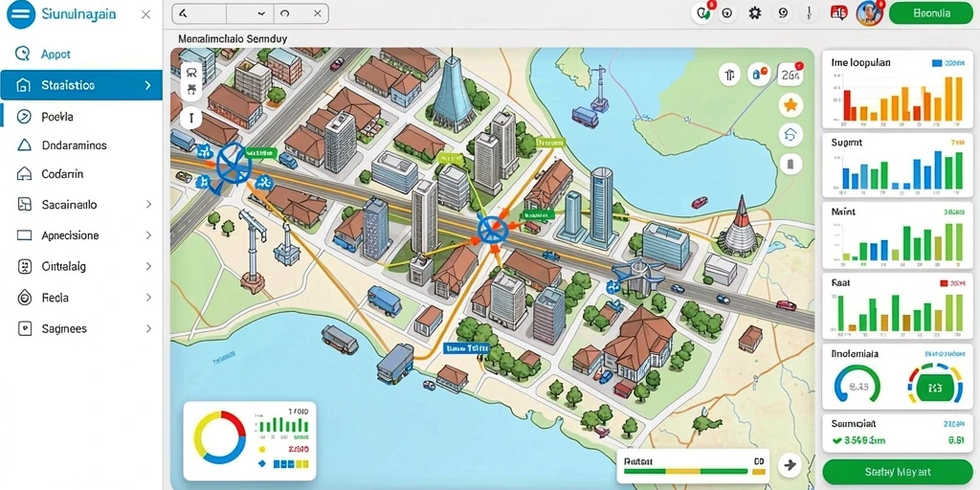Screen dimensions: 980x490
Task: Click the Ruatant progress bar
Action: (x=685, y=471)
